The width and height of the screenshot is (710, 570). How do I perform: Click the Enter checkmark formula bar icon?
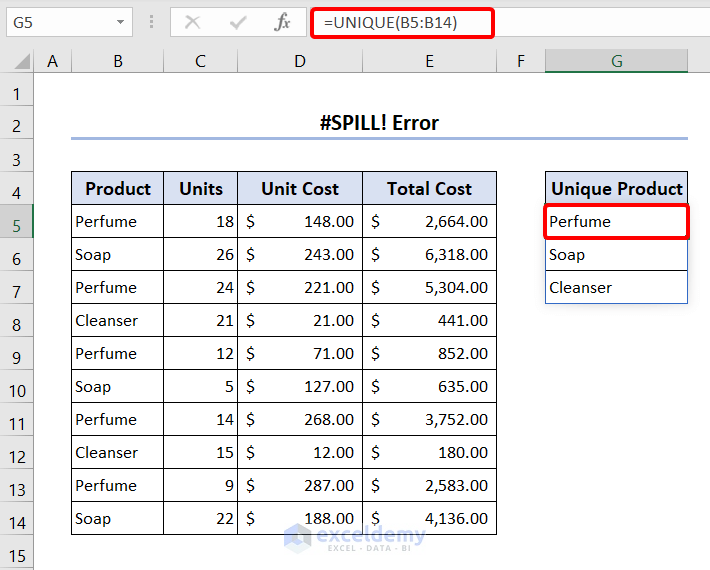237,21
